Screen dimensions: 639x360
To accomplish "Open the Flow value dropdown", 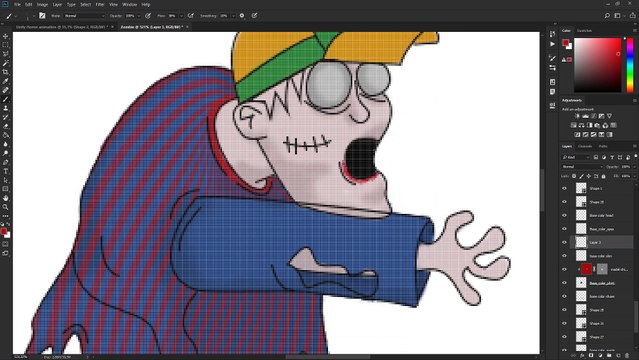I will (181, 15).
